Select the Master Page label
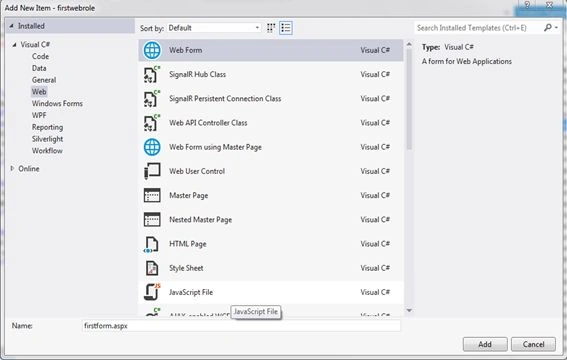 [188, 196]
